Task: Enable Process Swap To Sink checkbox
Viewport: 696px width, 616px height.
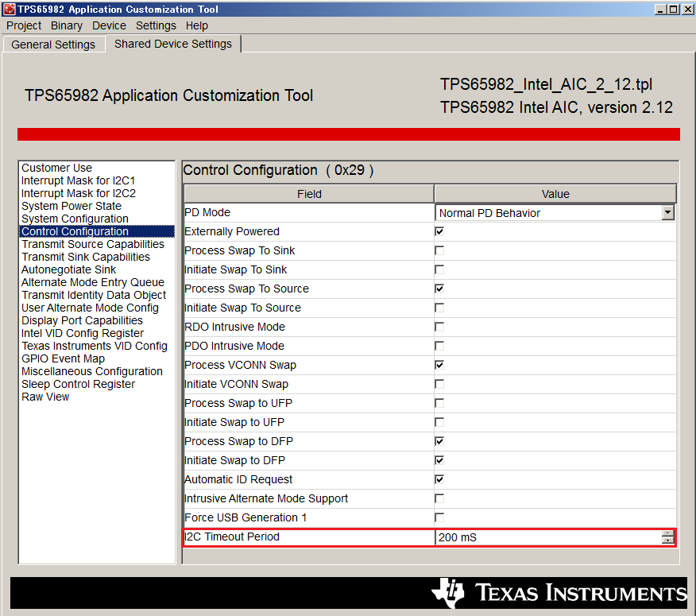Action: 439,250
